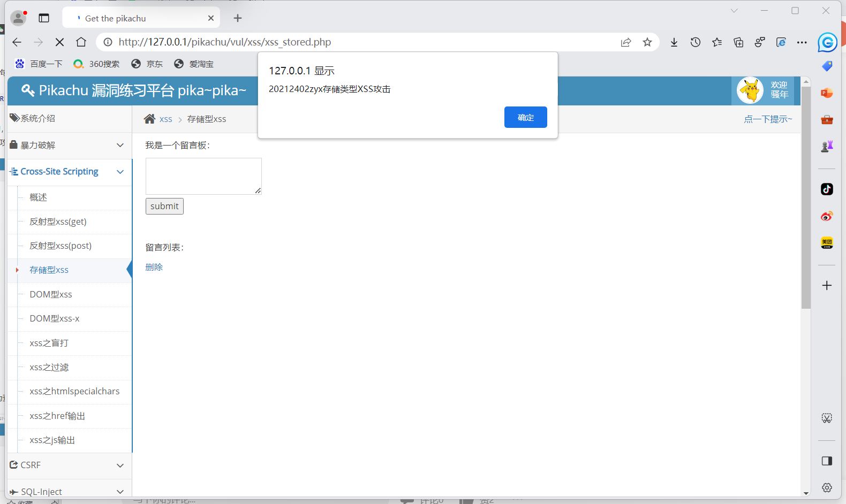Click the Pikachu platform key logo

28,90
